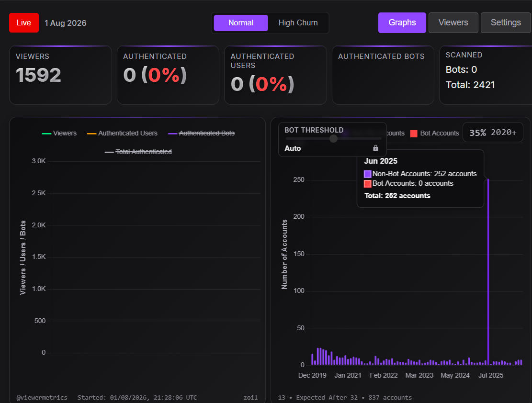Toggle Bot Accounts legend label
532x403 pixels.
pyautogui.click(x=440, y=134)
